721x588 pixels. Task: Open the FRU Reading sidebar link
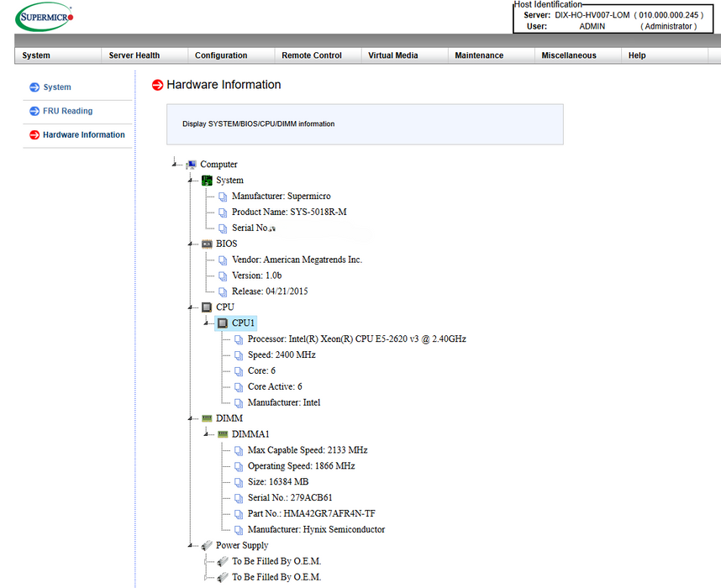pyautogui.click(x=67, y=111)
